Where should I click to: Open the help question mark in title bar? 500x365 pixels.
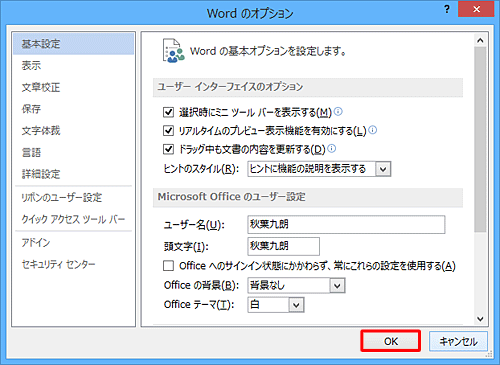click(447, 9)
